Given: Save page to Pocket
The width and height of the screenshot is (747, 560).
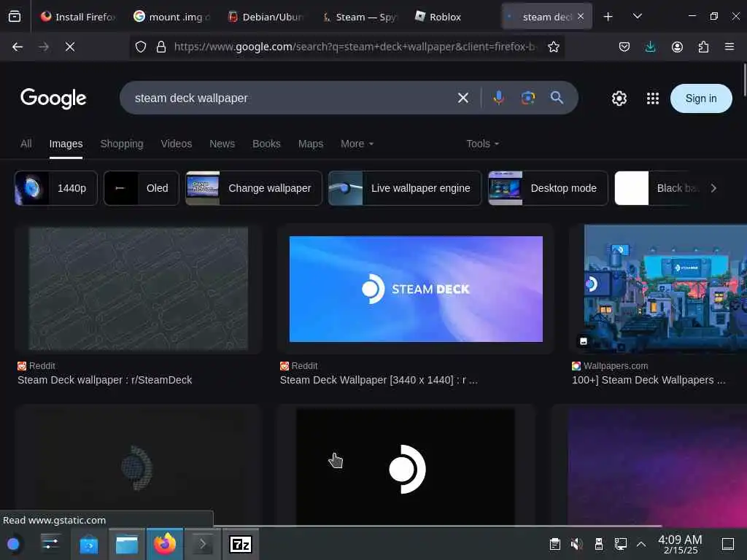Looking at the screenshot, I should coord(624,47).
